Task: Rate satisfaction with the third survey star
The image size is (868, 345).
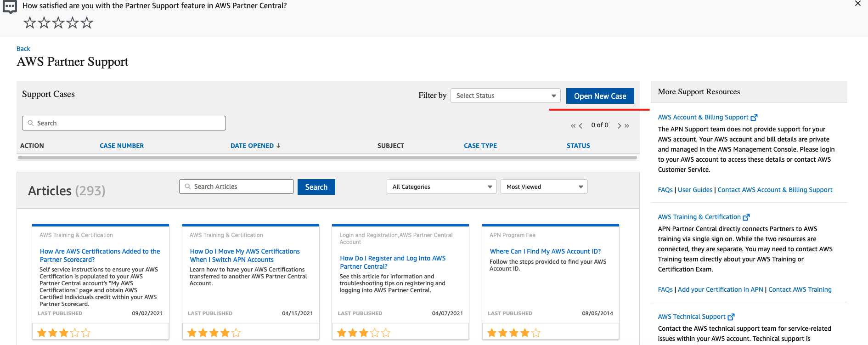Action: tap(58, 23)
